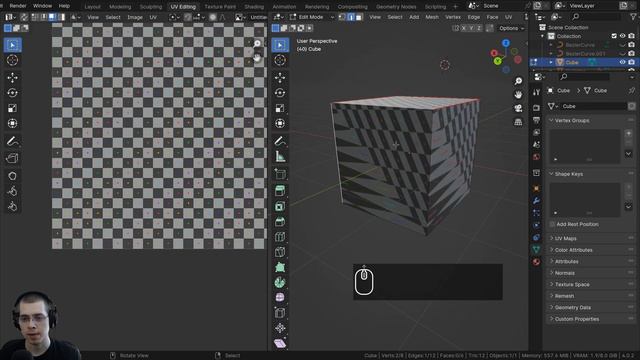Viewport: 640px width, 360px height.
Task: Toggle camera view in 3D viewport
Action: pyautogui.click(x=518, y=108)
